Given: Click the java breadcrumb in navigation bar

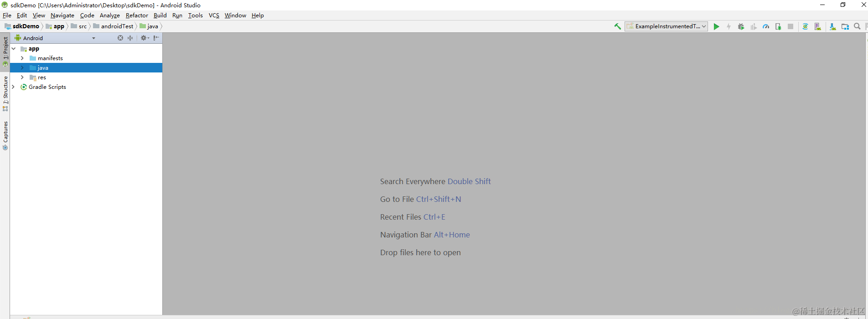Looking at the screenshot, I should pos(149,26).
